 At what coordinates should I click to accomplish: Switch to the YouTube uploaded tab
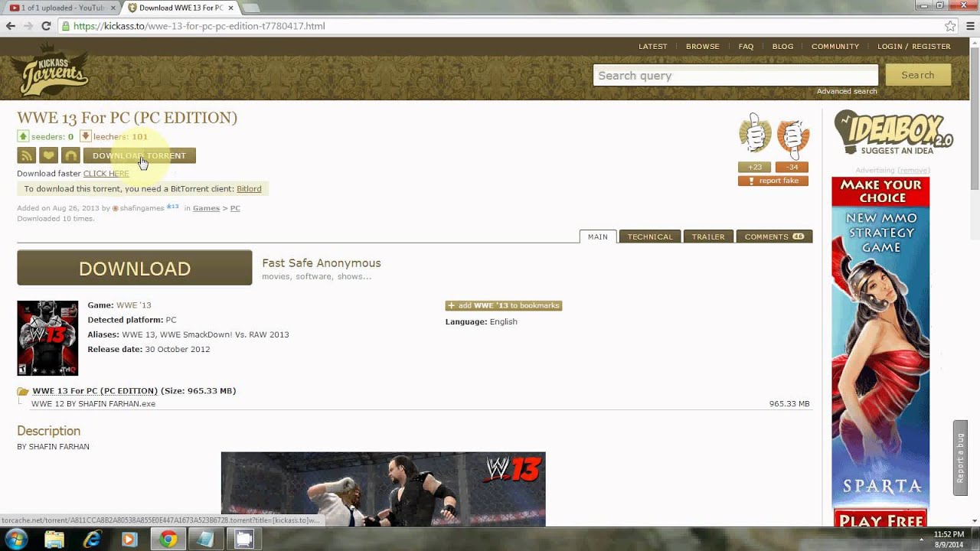[x=61, y=8]
